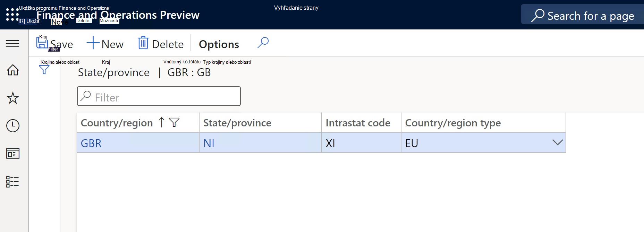
Task: Show the filter pane funnel icon
Action: (x=44, y=70)
